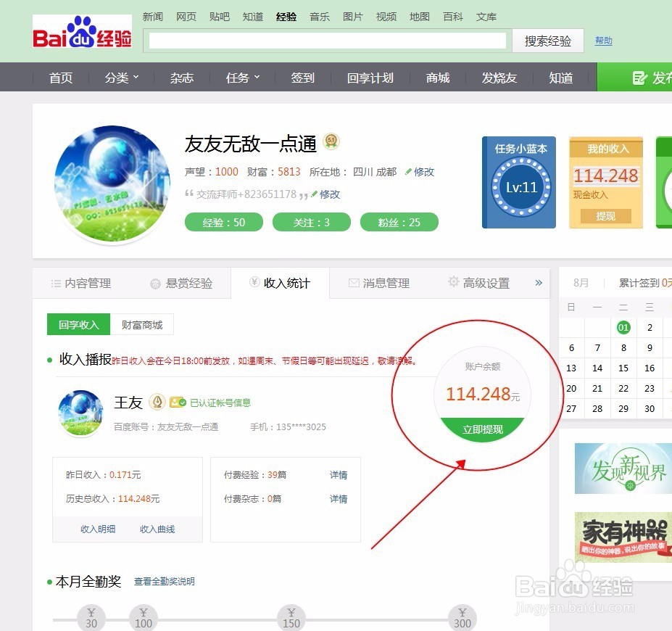Click the envelope icon on 消息管理
The height and width of the screenshot is (631, 672).
coord(353,283)
